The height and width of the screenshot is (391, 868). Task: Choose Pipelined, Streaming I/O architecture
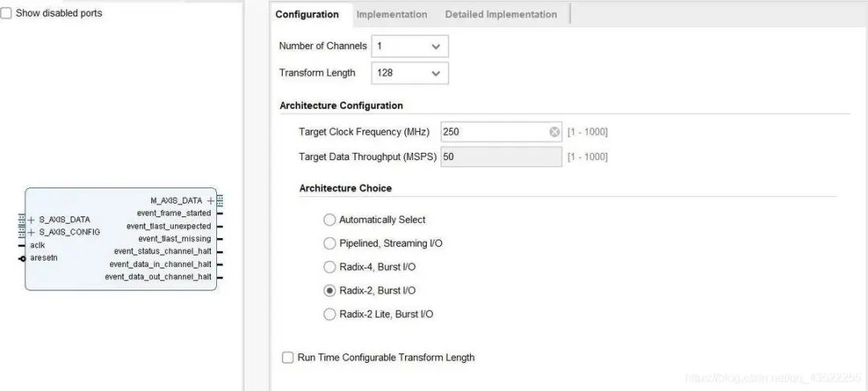click(330, 243)
